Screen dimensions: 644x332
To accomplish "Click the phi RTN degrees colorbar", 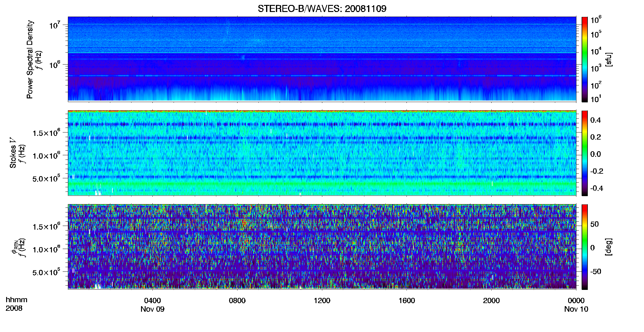I will pos(585,247).
